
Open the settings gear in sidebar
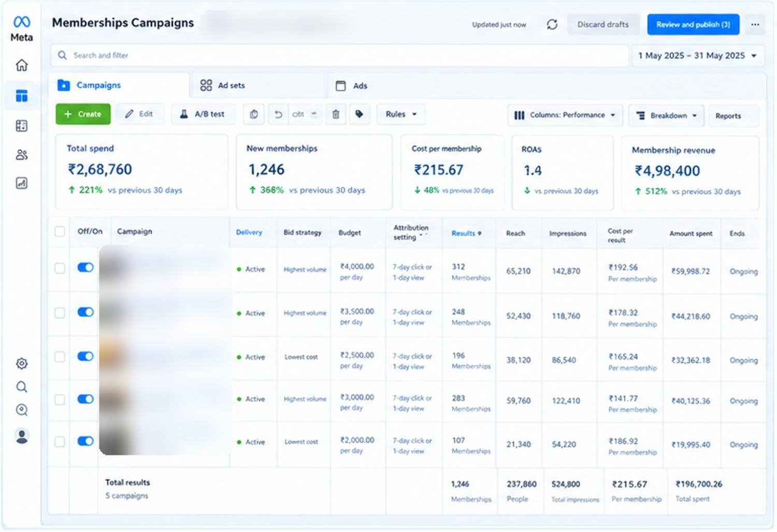(22, 364)
